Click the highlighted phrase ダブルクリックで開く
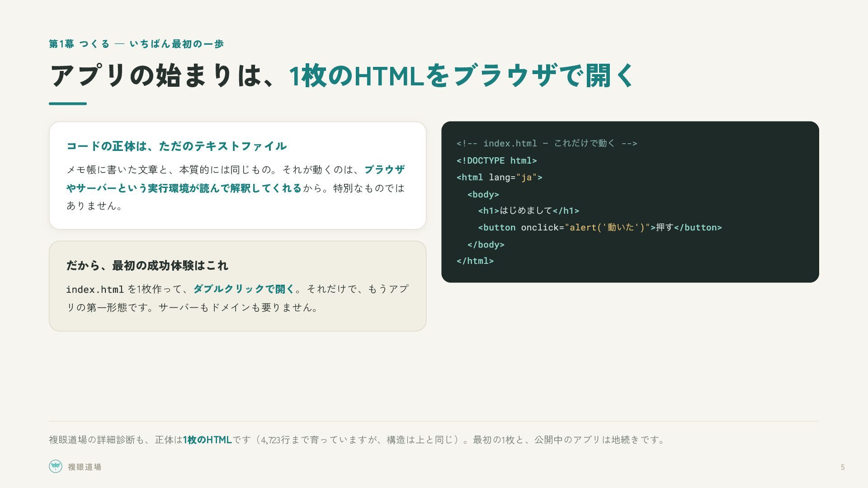The width and height of the screenshot is (868, 488). [x=244, y=289]
